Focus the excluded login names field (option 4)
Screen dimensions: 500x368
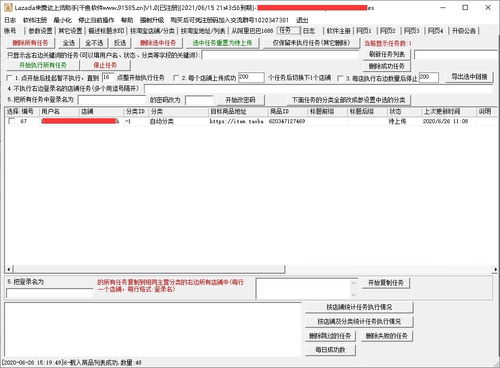click(318, 89)
